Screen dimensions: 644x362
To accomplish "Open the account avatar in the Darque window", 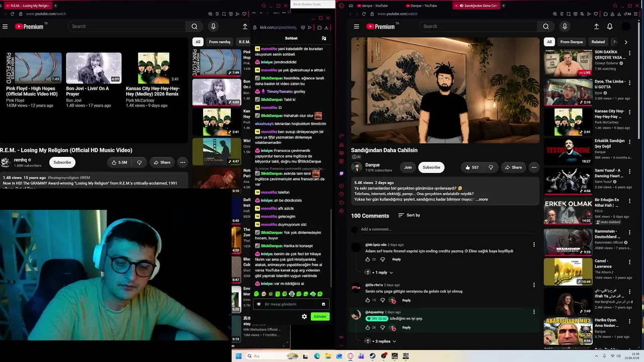I will pyautogui.click(x=626, y=26).
